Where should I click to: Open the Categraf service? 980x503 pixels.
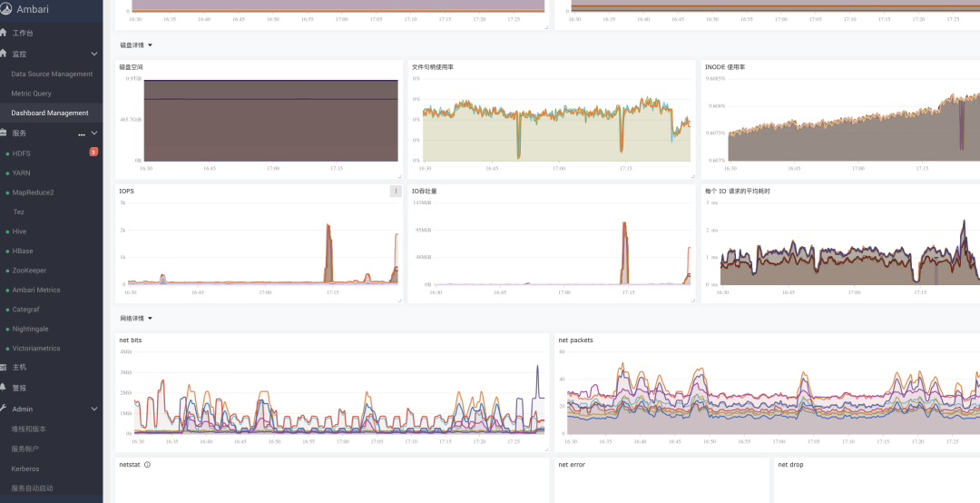click(27, 309)
